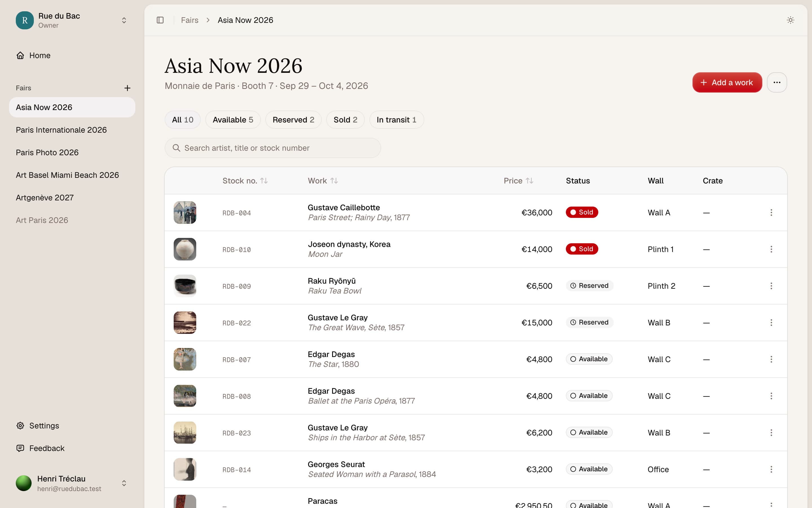Open The Great Wave thumbnail

(185, 323)
